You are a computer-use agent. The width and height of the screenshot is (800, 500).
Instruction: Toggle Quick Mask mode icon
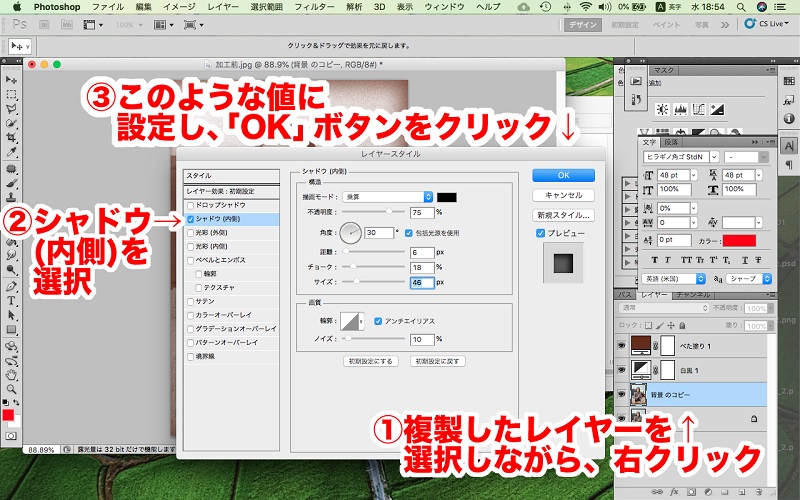click(x=11, y=436)
